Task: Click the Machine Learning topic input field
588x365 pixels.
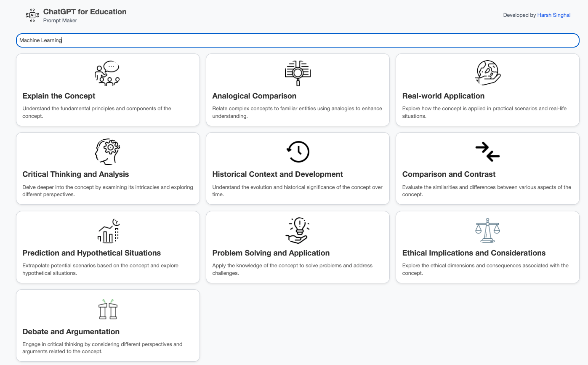Action: [x=298, y=40]
